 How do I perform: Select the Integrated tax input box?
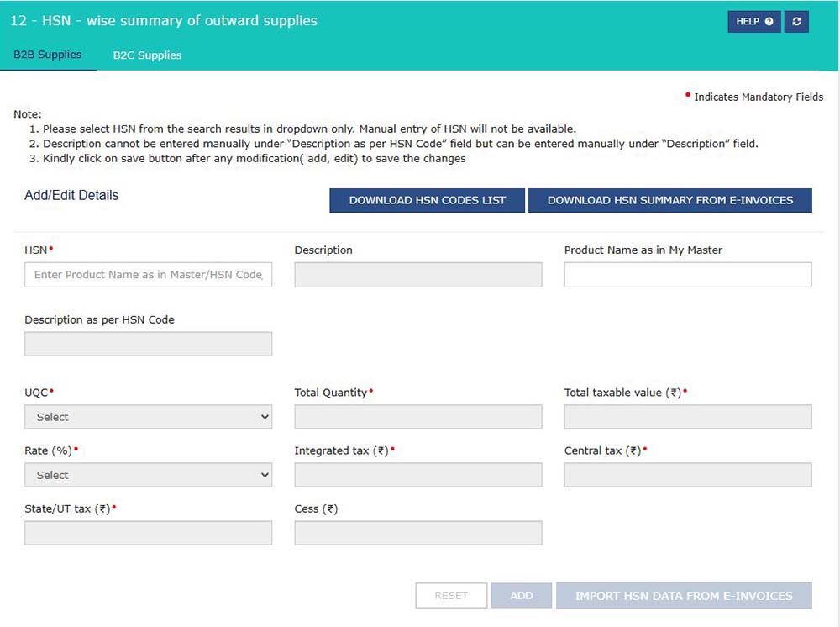click(417, 475)
